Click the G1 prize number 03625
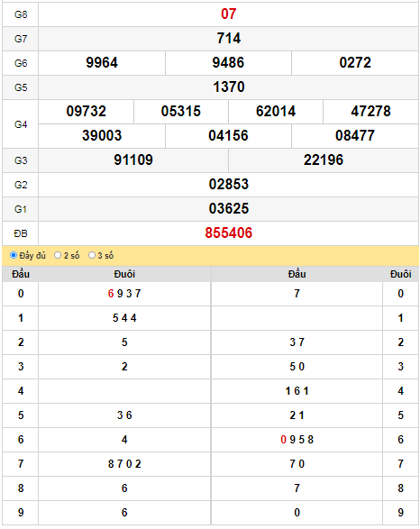The image size is (420, 529). pos(228,208)
